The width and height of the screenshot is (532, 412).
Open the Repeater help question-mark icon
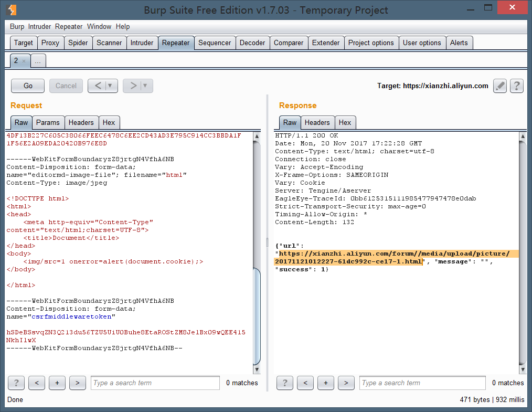pos(516,86)
